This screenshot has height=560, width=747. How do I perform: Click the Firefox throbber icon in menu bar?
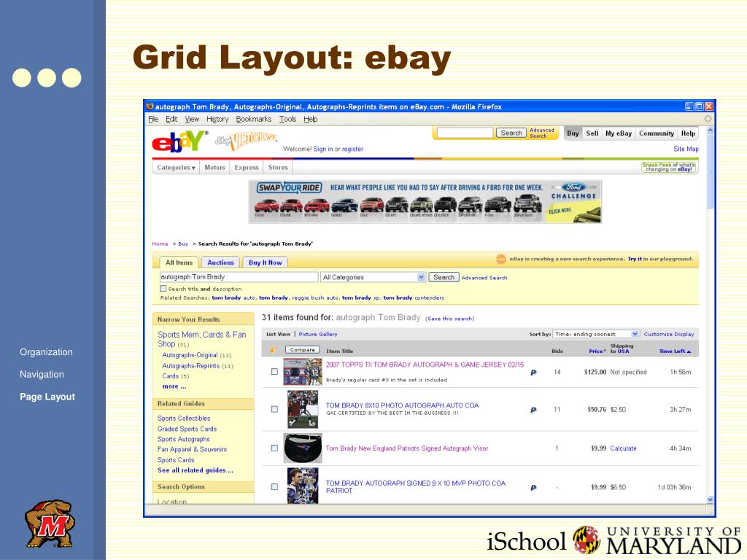click(708, 119)
